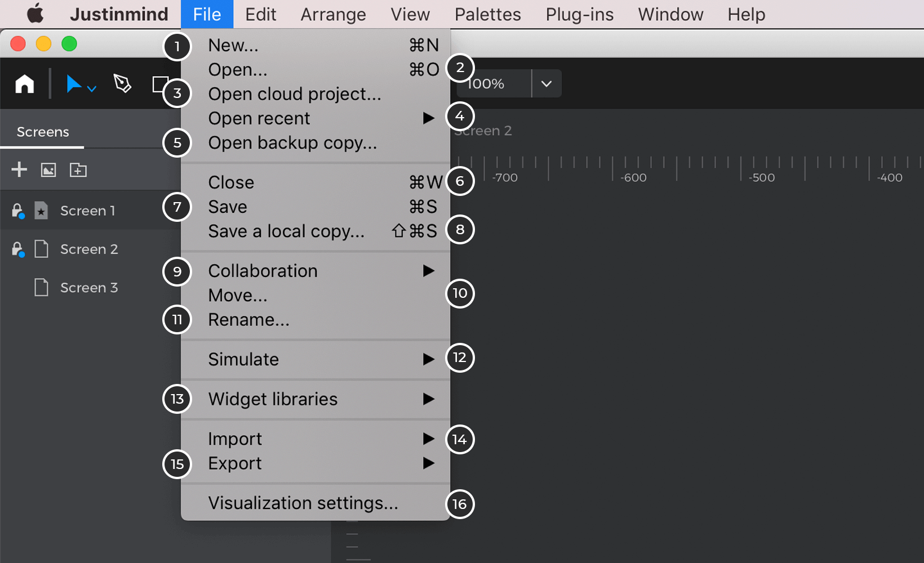Click the page icon of Screen 2
Image resolution: width=924 pixels, height=563 pixels.
click(x=41, y=249)
